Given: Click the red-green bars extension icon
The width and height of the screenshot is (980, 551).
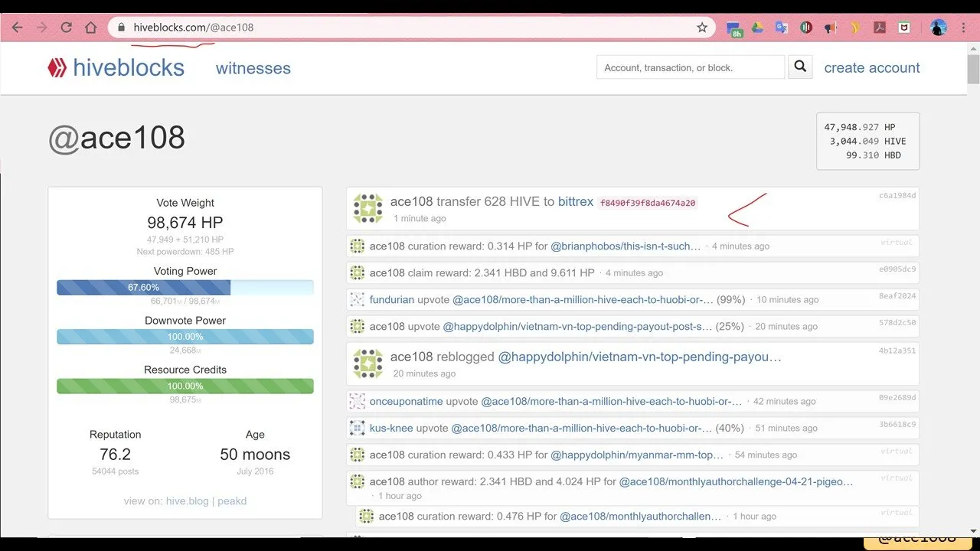Looking at the screenshot, I should tap(806, 28).
